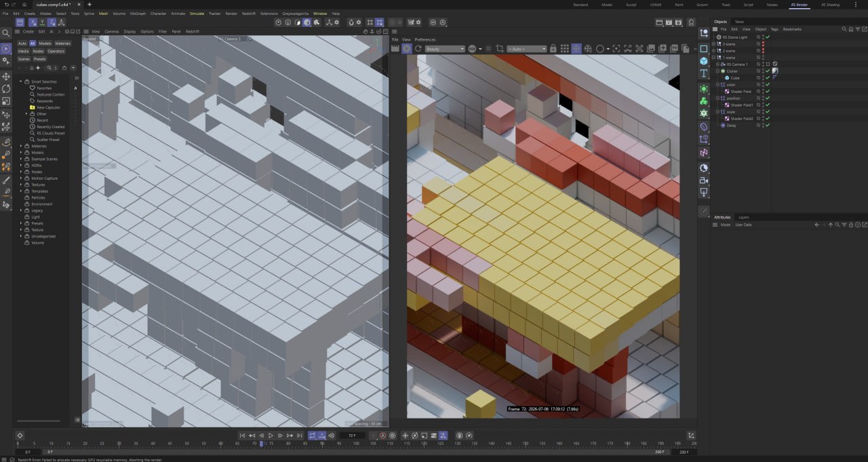Image resolution: width=868 pixels, height=462 pixels.
Task: Start the Redshift render view with clapper icon
Action: click(395, 49)
